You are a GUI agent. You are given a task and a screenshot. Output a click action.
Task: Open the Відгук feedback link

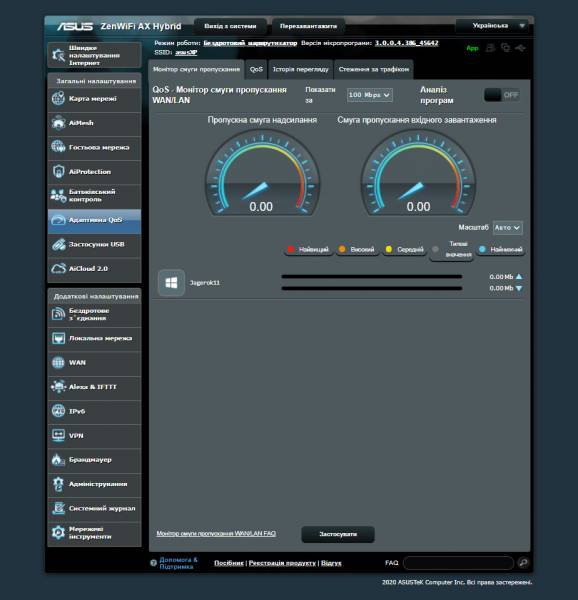click(x=331, y=563)
